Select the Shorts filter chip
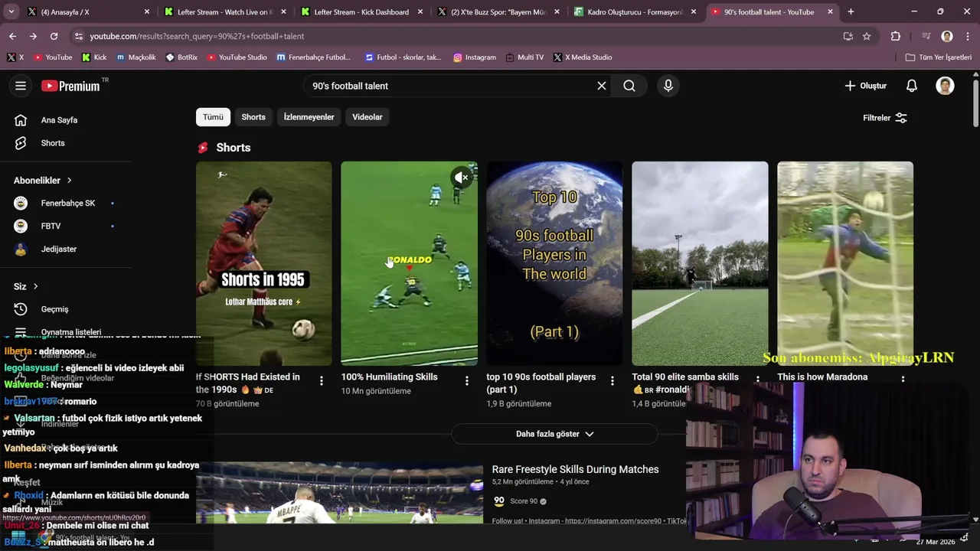This screenshot has width=980, height=551. (x=253, y=117)
